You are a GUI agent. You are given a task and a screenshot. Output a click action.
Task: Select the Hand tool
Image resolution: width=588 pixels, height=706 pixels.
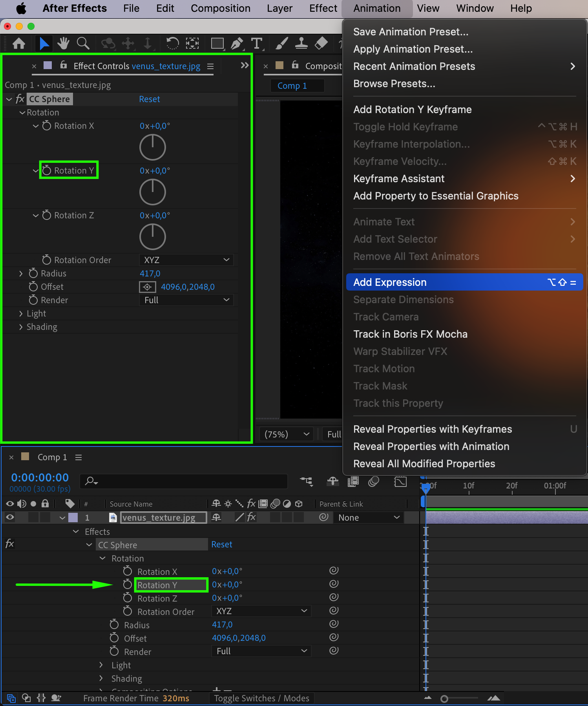(63, 43)
